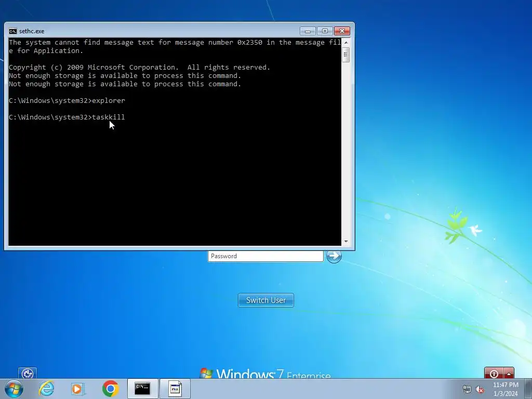Expand the shutdown options arrow
This screenshot has width=532, height=399.
coord(509,373)
